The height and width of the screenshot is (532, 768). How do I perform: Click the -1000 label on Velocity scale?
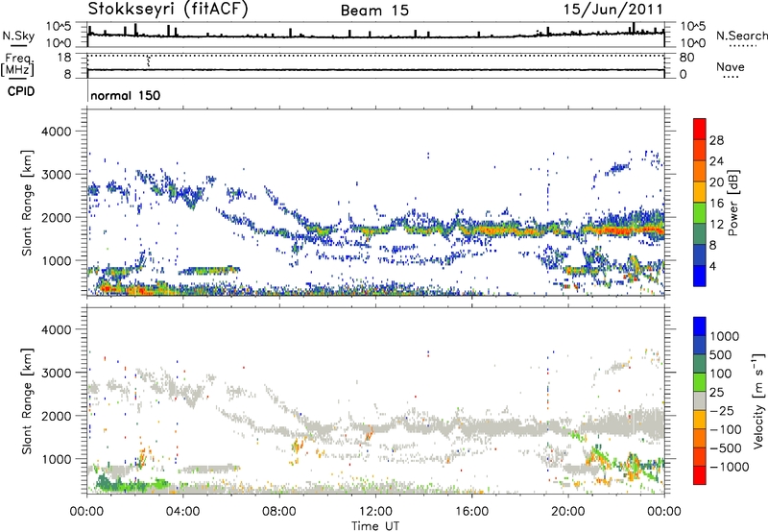730,467
